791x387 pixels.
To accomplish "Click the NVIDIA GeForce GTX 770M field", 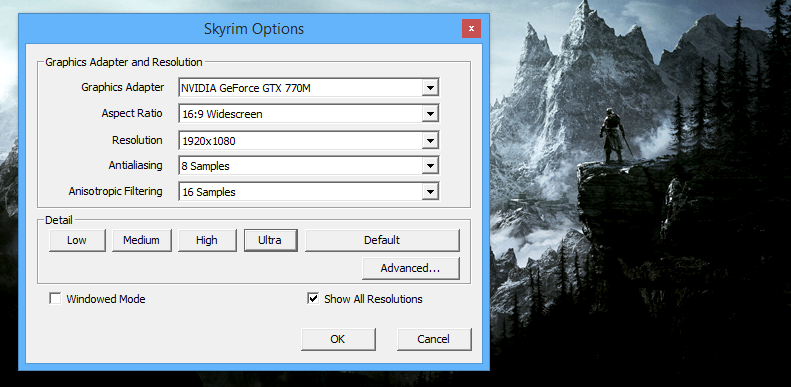I will point(309,88).
